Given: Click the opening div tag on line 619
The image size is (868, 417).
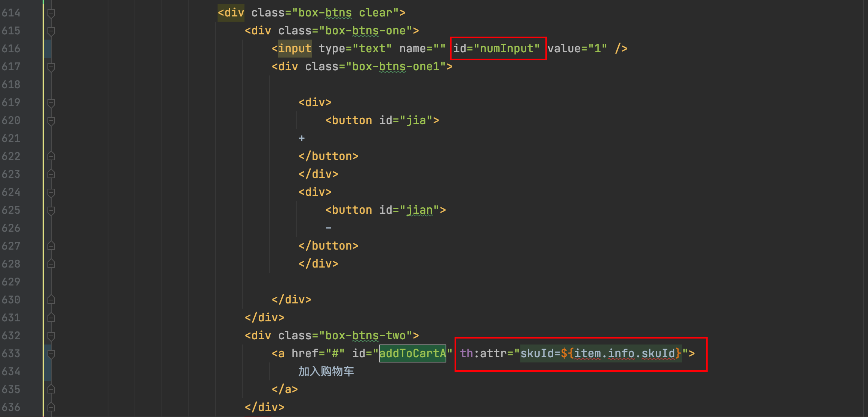Looking at the screenshot, I should 315,102.
